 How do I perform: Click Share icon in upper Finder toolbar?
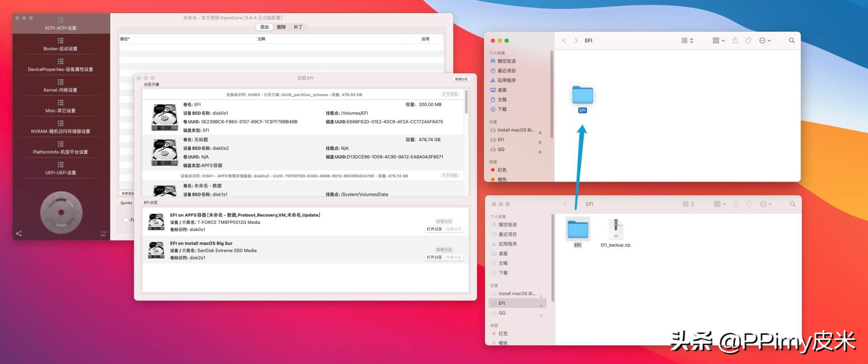coord(735,40)
